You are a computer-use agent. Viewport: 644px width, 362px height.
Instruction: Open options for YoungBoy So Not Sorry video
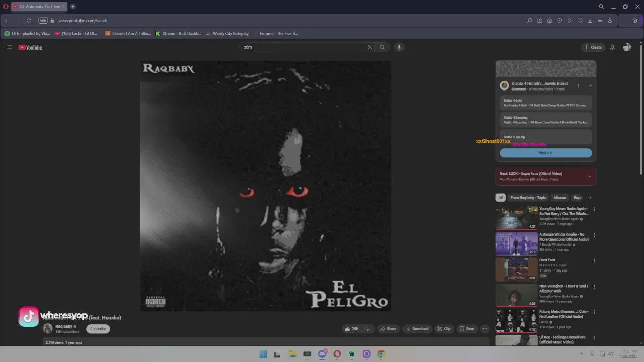point(594,209)
